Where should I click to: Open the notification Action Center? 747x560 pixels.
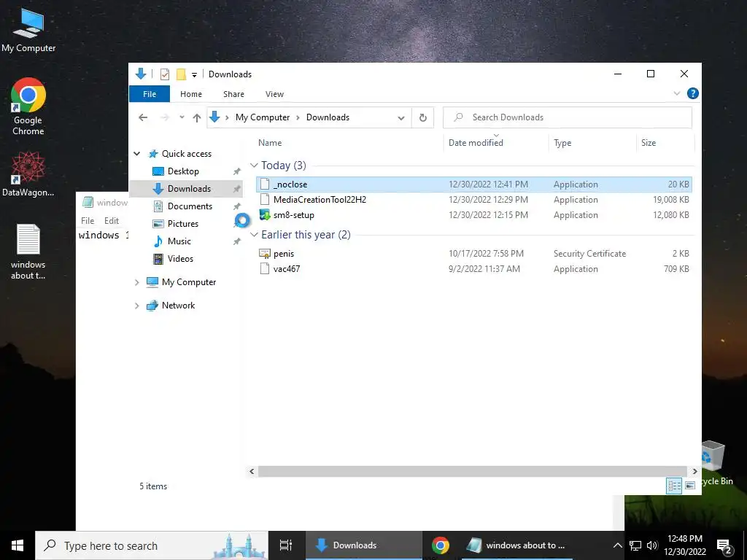tap(724, 545)
